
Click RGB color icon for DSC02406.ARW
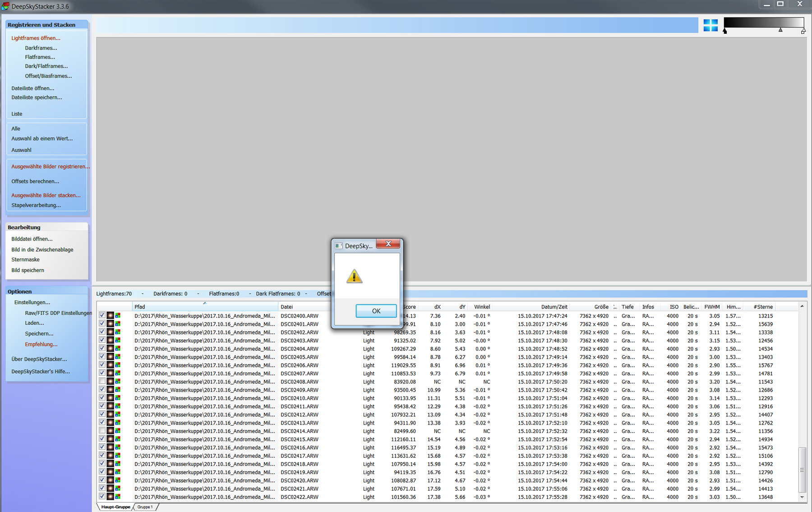(118, 365)
